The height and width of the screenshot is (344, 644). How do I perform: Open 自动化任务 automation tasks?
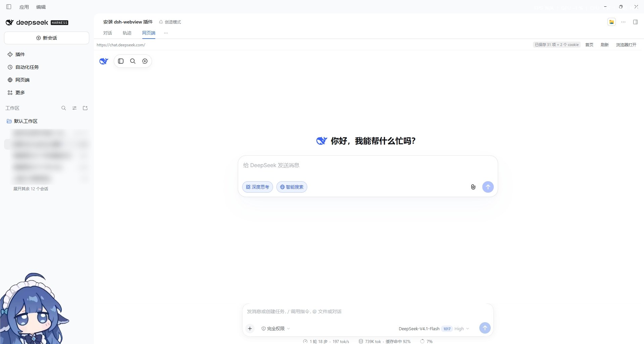tap(23, 67)
